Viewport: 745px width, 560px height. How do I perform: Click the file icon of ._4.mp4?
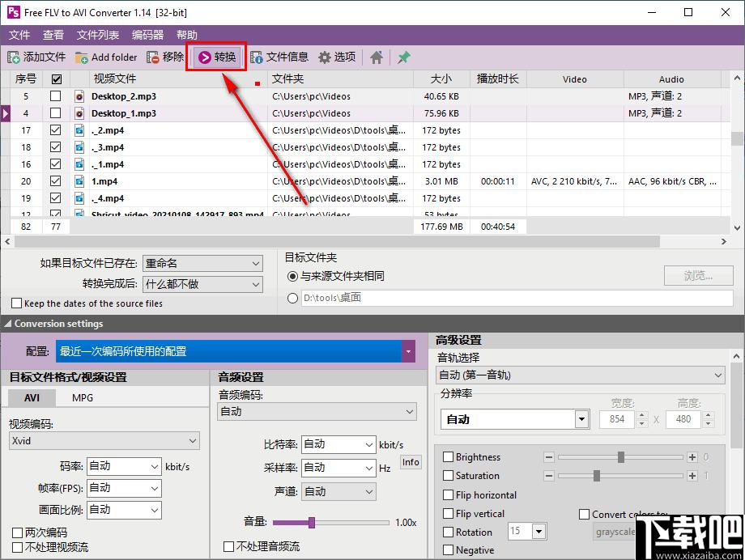79,198
